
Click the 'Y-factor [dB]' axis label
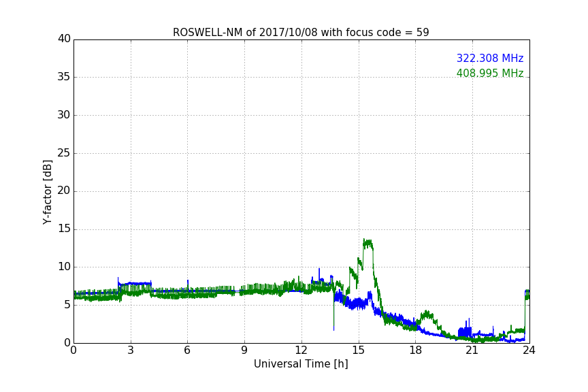pyautogui.click(x=47, y=192)
